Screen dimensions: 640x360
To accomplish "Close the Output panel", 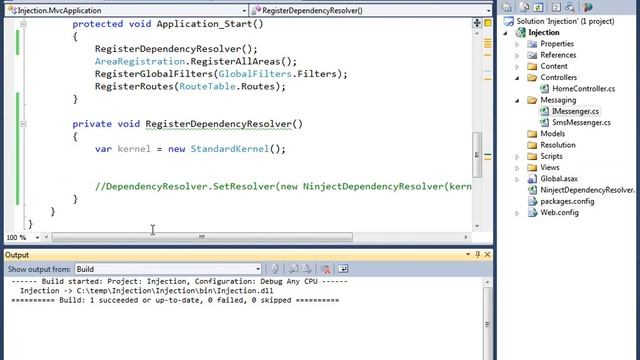I will coord(487,254).
